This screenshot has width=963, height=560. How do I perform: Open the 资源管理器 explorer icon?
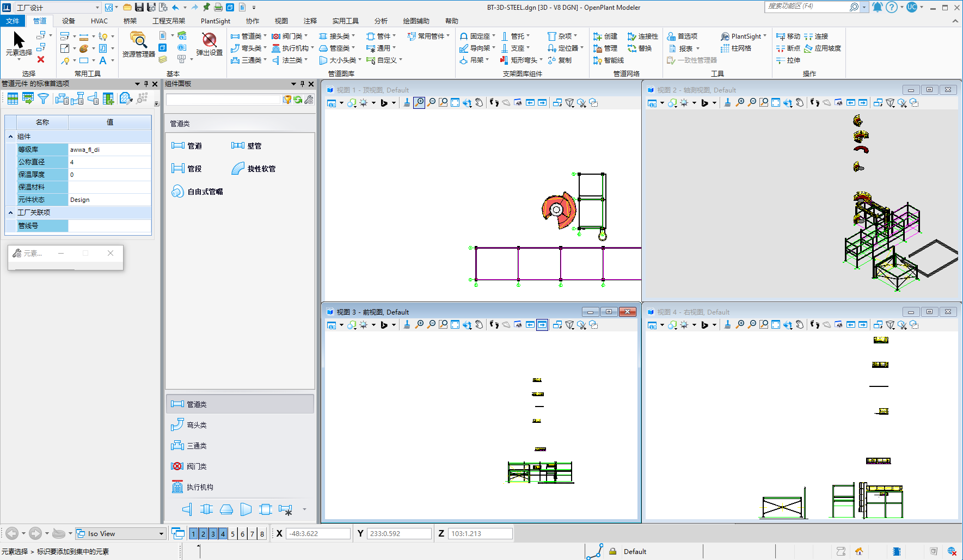pyautogui.click(x=138, y=44)
